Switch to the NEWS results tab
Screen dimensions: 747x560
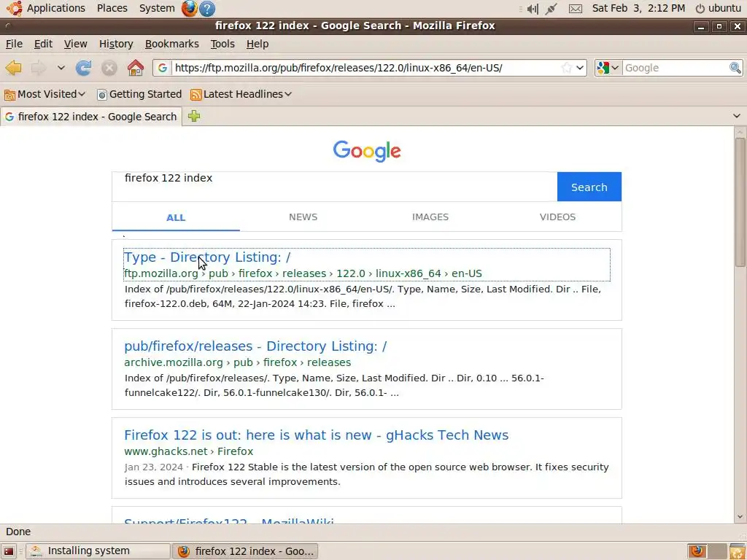(x=303, y=217)
